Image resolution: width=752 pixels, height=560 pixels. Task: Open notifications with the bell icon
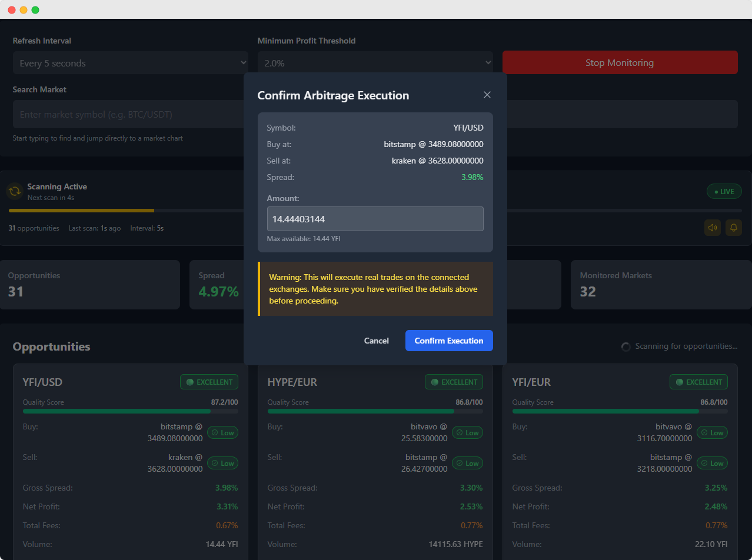(x=734, y=228)
